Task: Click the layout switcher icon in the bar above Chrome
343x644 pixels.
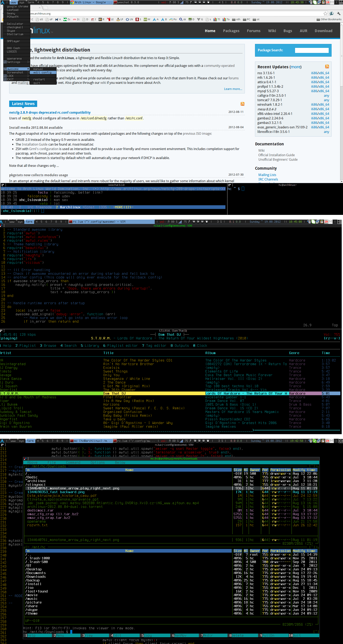Action: pos(341,2)
